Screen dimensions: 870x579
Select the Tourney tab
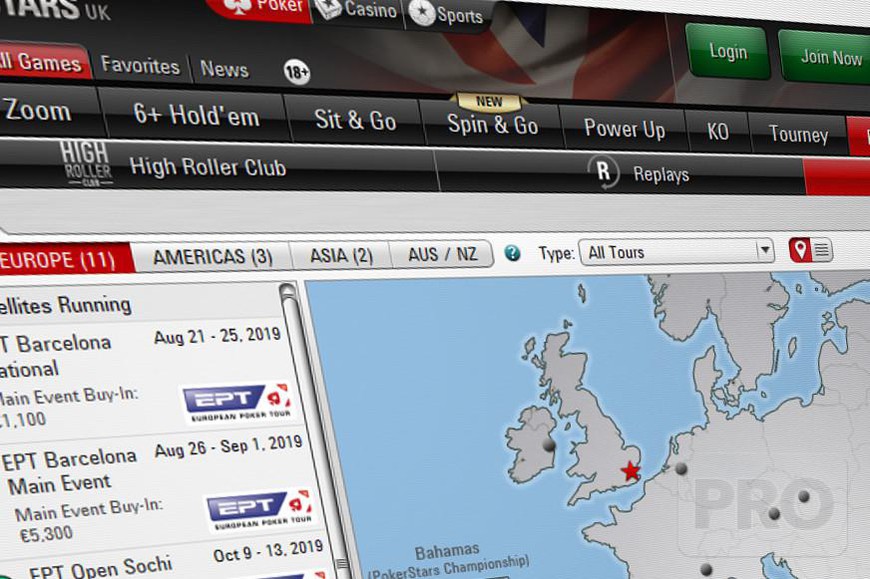(798, 134)
